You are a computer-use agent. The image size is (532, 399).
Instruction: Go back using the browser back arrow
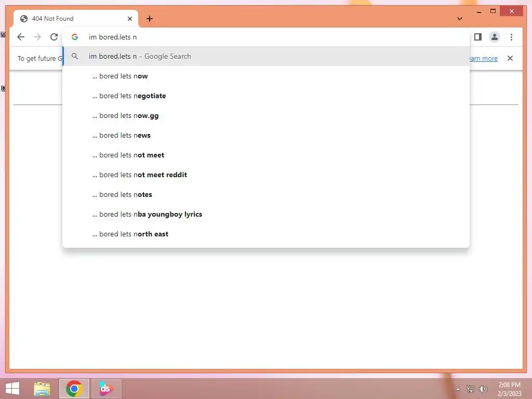(21, 37)
